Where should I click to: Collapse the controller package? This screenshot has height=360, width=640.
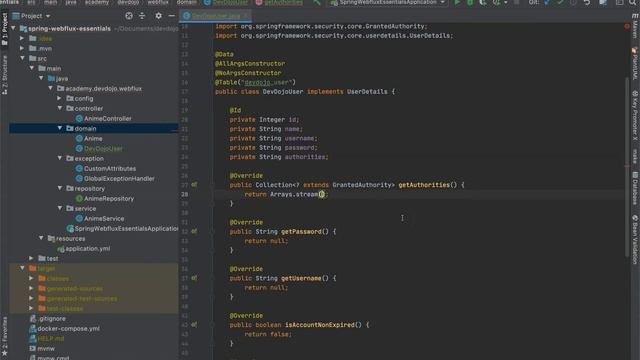pos(60,108)
